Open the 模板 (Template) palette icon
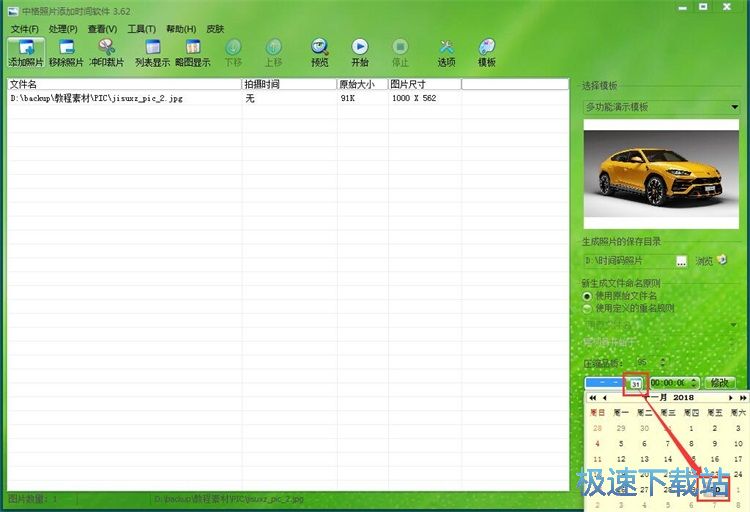Image resolution: width=750 pixels, height=512 pixels. tap(487, 52)
